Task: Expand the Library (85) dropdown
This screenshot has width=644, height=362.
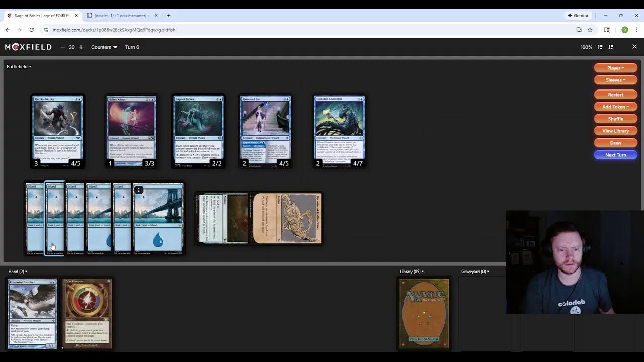Action: [412, 271]
